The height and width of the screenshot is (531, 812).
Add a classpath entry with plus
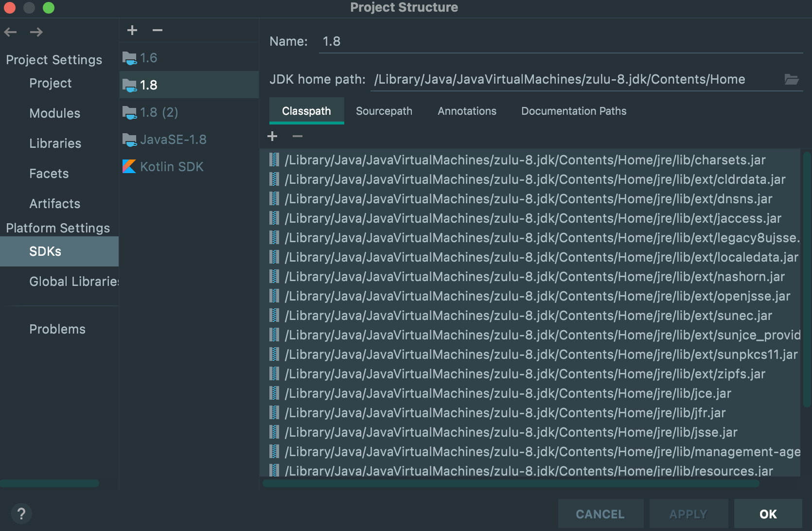(272, 136)
